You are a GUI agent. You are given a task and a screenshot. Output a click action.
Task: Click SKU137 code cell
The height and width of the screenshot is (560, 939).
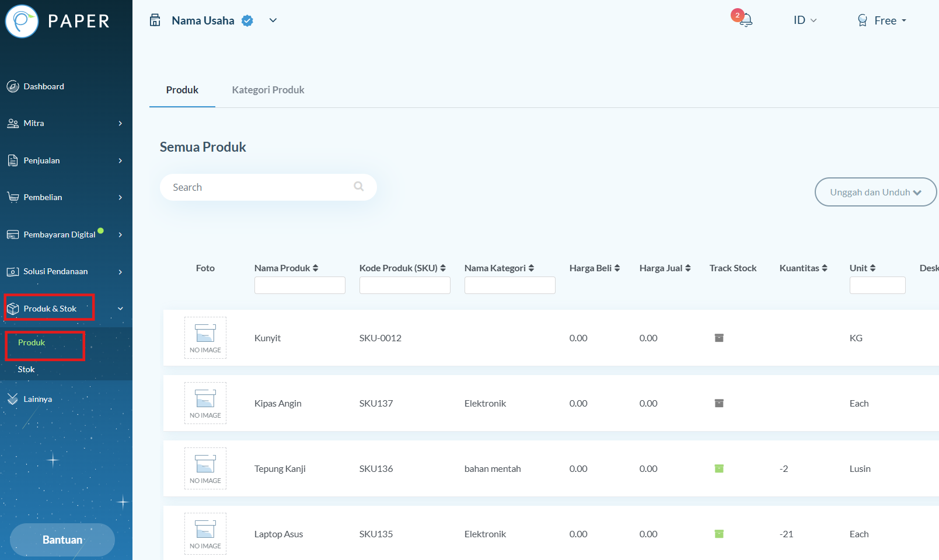click(376, 403)
